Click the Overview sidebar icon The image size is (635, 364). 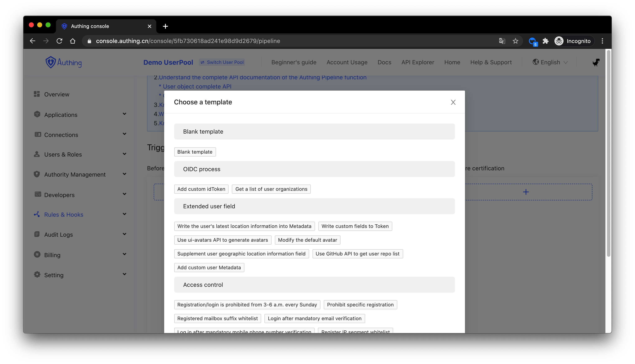[x=37, y=94]
